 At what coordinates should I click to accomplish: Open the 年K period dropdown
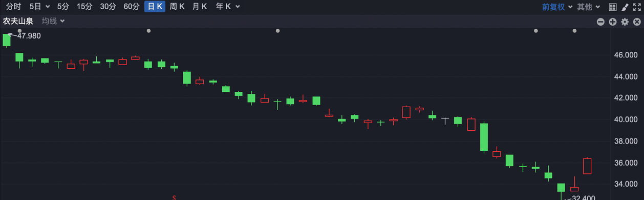[x=227, y=7]
